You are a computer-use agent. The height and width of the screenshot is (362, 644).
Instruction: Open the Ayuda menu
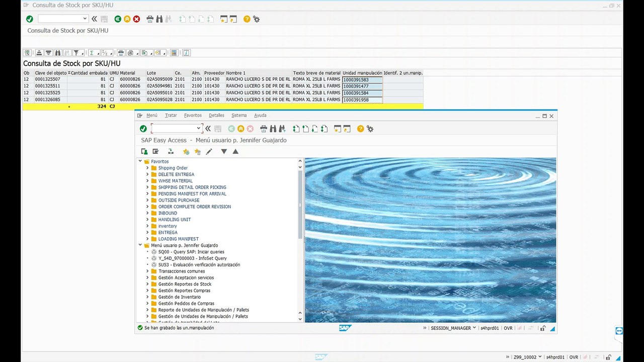[x=260, y=116]
